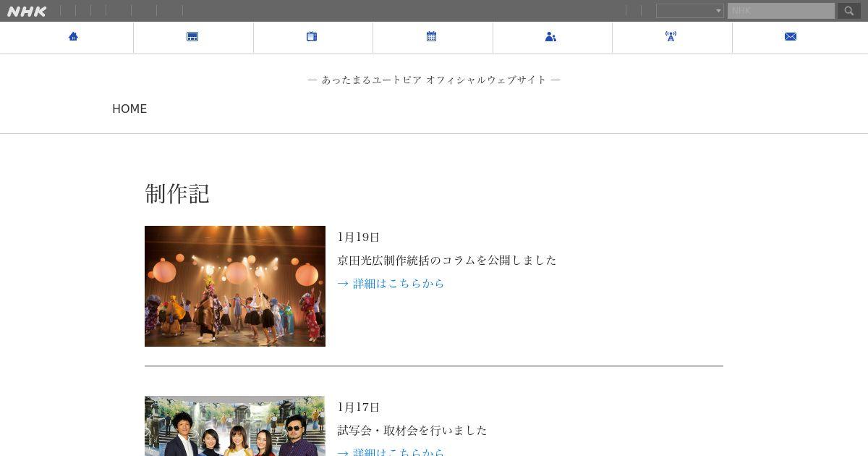The width and height of the screenshot is (868, 456).
Task: Open the TV program icon in navigation
Action: click(312, 36)
